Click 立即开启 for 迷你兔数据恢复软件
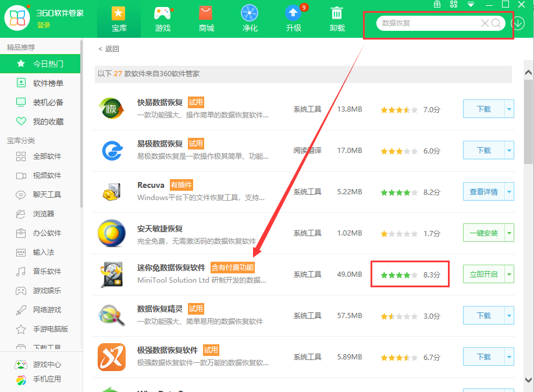This screenshot has width=534, height=392. [483, 274]
